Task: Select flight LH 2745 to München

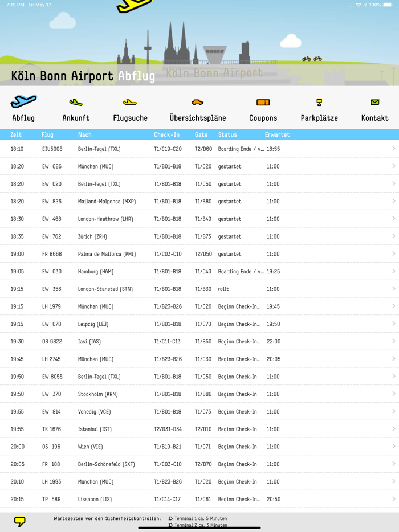Action: point(199,359)
